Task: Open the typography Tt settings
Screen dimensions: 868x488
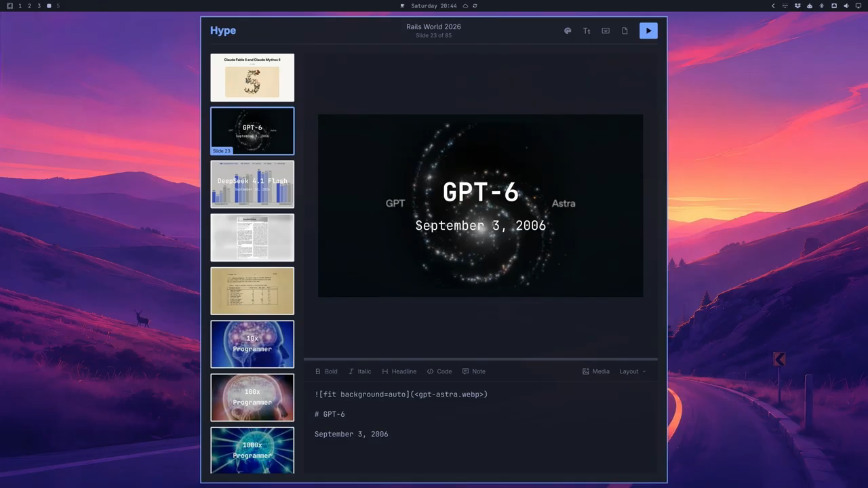Action: (587, 30)
